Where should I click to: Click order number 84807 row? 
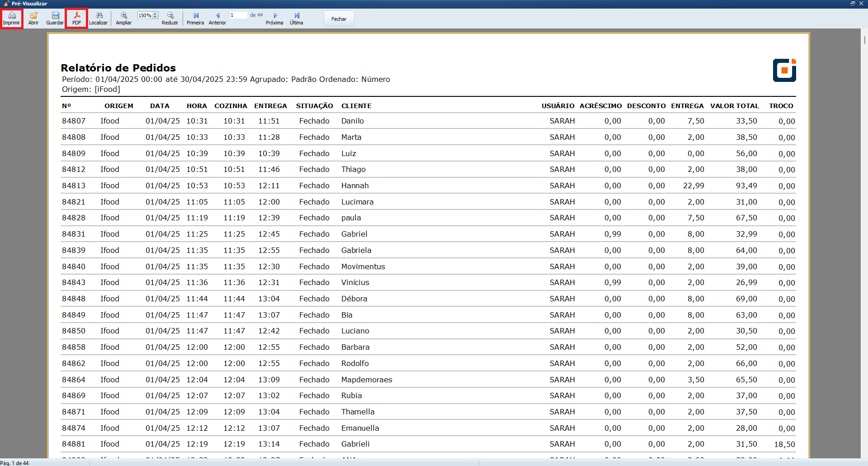[x=74, y=121]
